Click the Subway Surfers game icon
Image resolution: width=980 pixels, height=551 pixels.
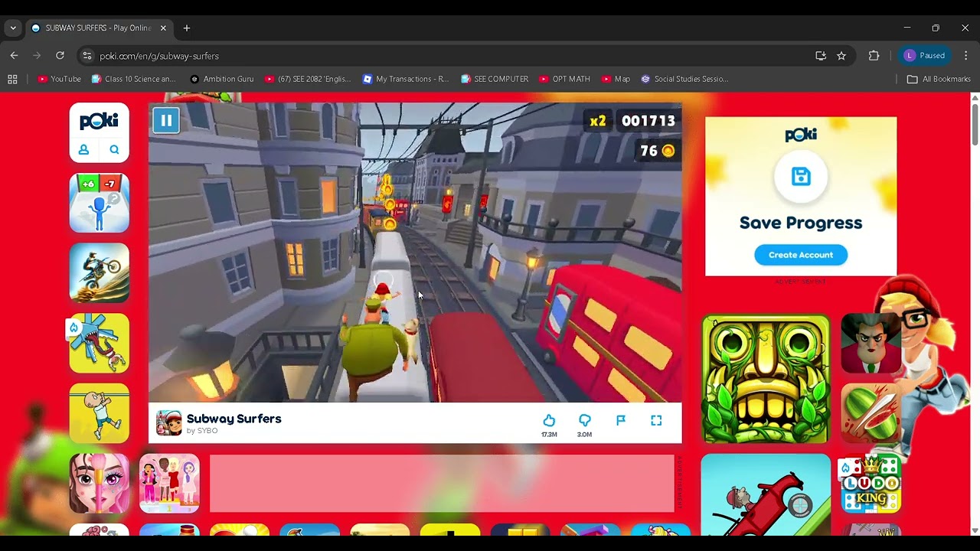169,423
